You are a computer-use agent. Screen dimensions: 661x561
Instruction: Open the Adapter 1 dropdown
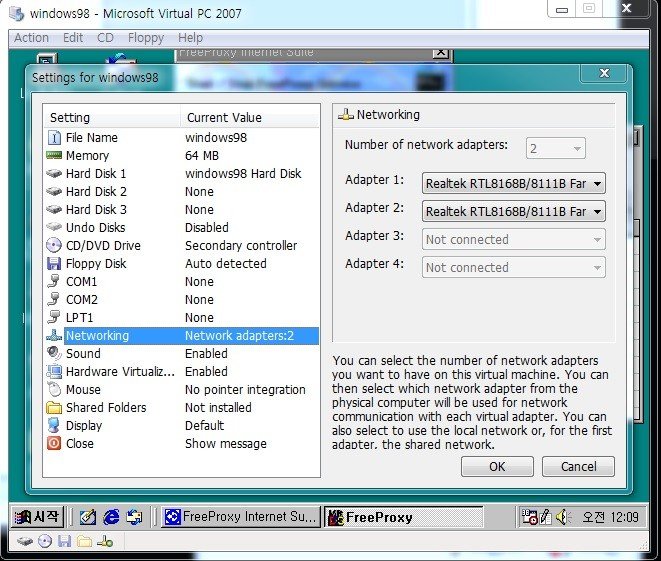(513, 183)
